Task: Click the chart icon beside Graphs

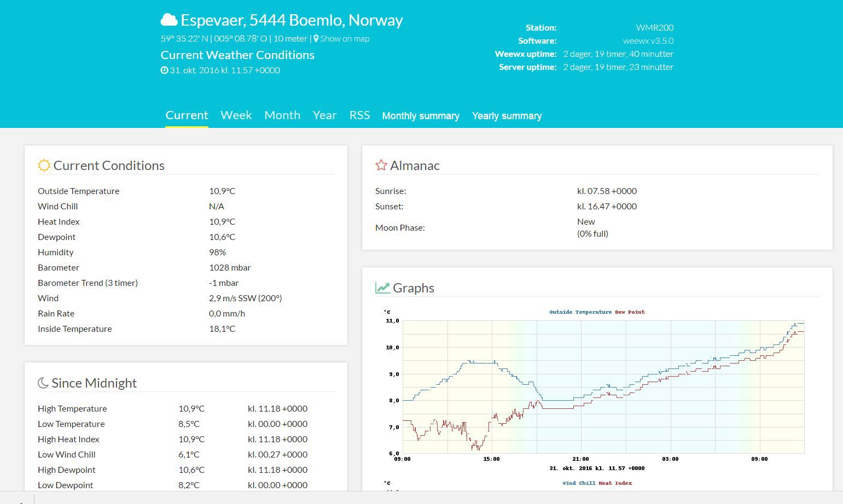Action: pyautogui.click(x=382, y=288)
